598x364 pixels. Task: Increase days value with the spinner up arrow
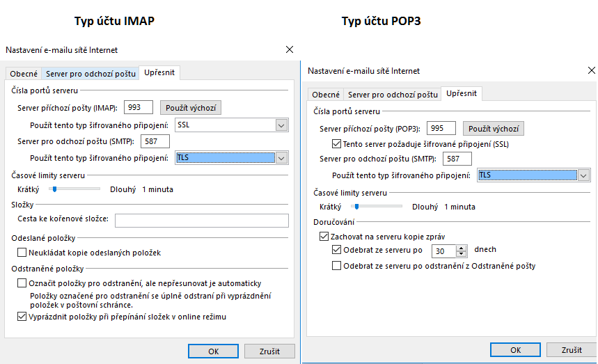pos(461,248)
